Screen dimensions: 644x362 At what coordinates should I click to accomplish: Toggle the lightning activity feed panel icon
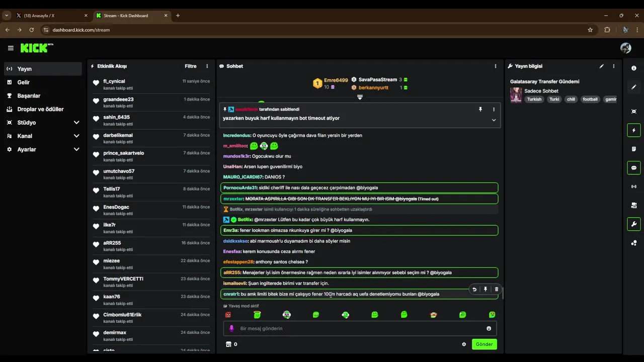[634, 130]
